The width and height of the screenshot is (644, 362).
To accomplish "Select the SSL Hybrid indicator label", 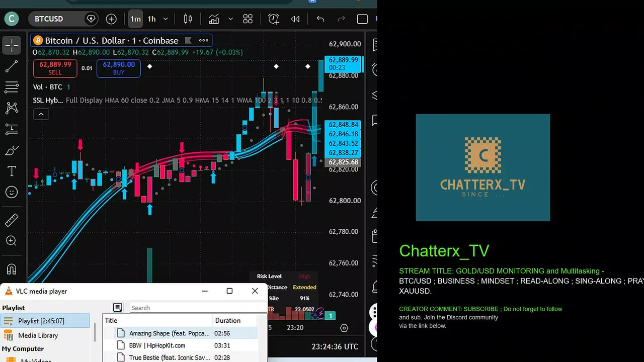I will click(48, 100).
